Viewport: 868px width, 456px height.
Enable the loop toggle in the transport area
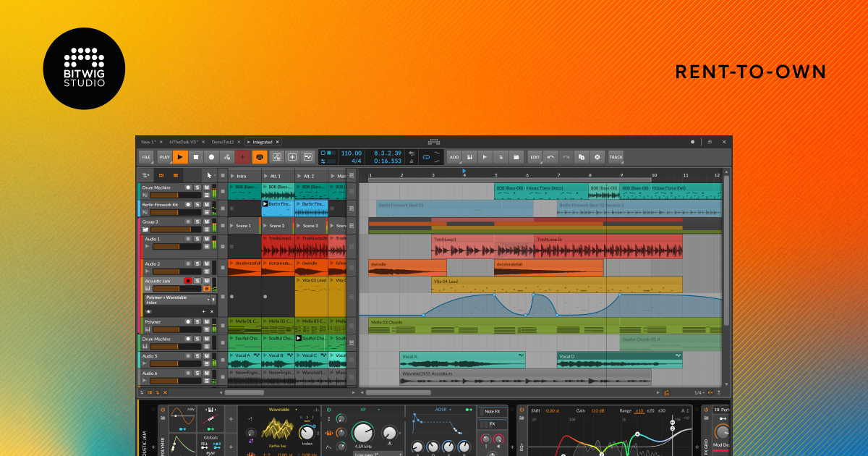[x=427, y=156]
